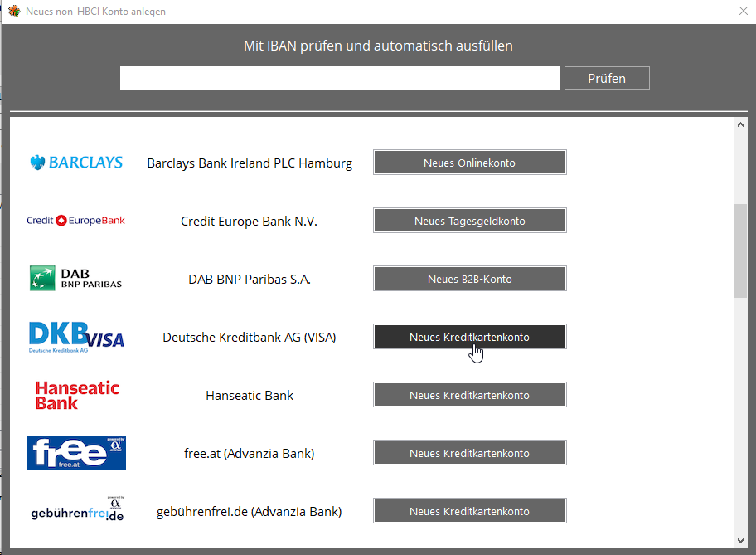Create Neues Tagesgeldkonto for Credit Europe Bank
Image resolution: width=756 pixels, height=555 pixels.
click(470, 221)
